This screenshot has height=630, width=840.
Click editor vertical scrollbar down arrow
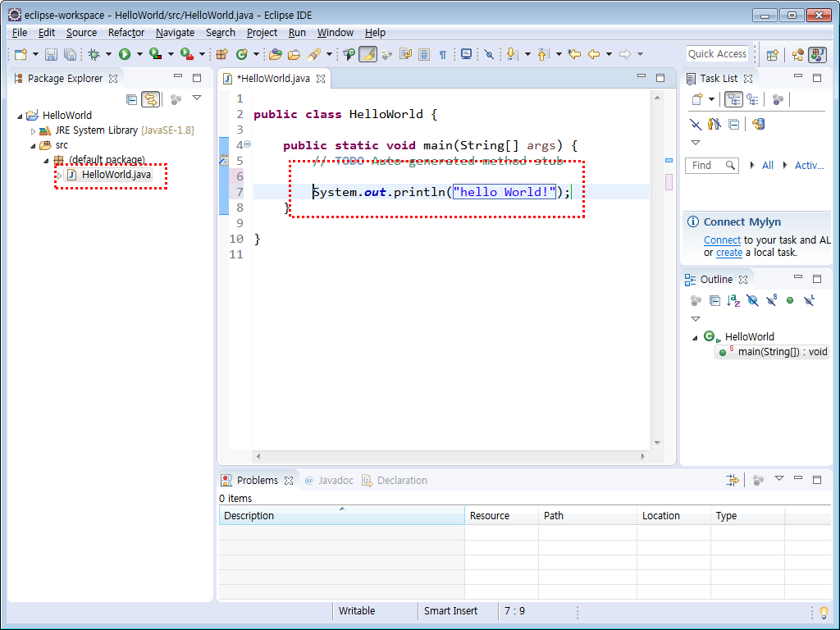click(657, 443)
